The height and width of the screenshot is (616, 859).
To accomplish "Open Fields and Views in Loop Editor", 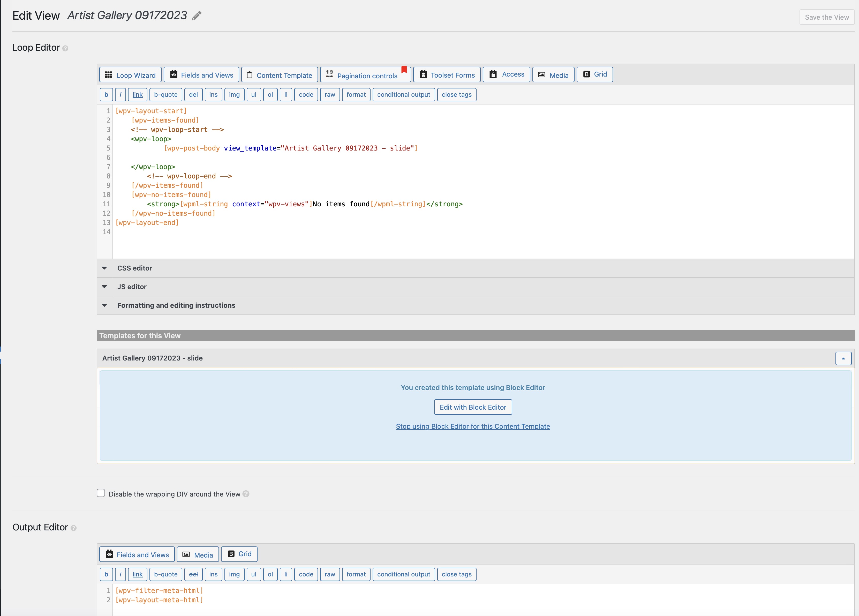I will [201, 75].
